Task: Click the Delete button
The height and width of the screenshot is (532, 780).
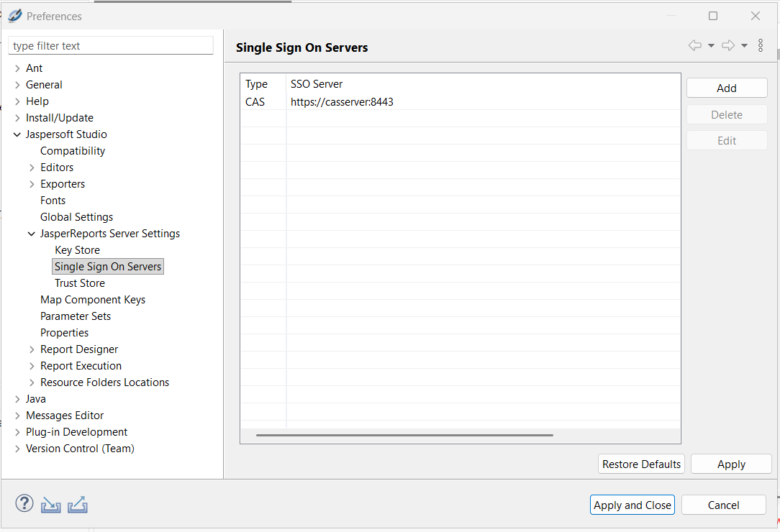Action: point(727,114)
